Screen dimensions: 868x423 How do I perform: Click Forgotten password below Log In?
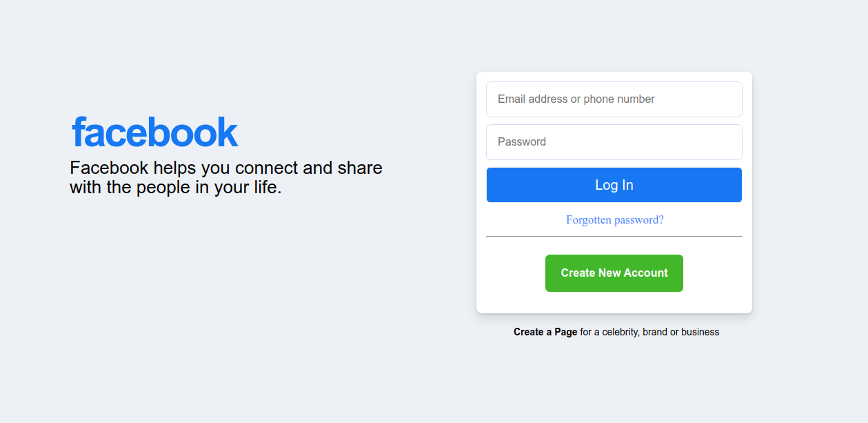(614, 219)
